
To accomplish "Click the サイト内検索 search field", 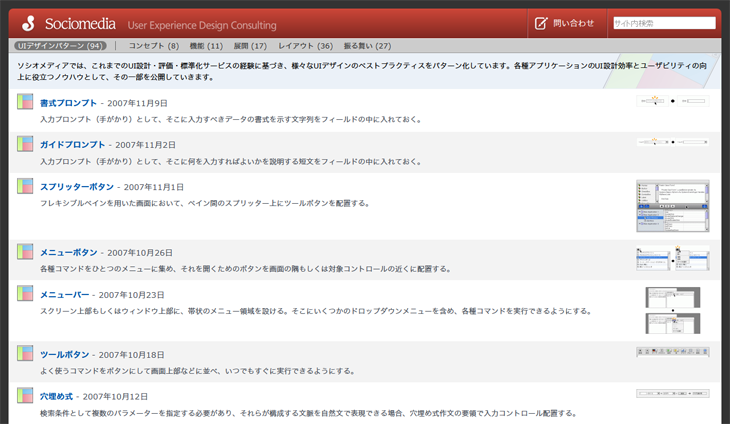I will 663,23.
